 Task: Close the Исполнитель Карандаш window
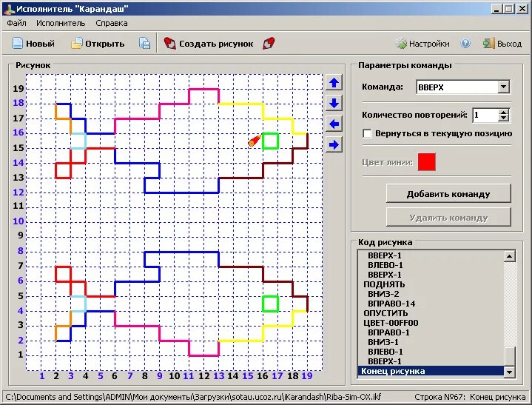click(x=522, y=9)
